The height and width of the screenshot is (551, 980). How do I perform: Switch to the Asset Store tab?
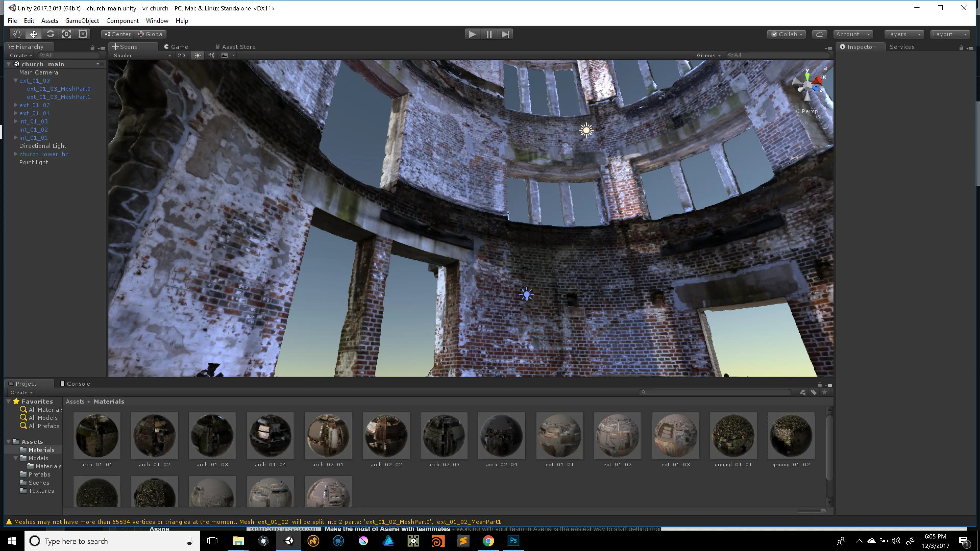236,47
